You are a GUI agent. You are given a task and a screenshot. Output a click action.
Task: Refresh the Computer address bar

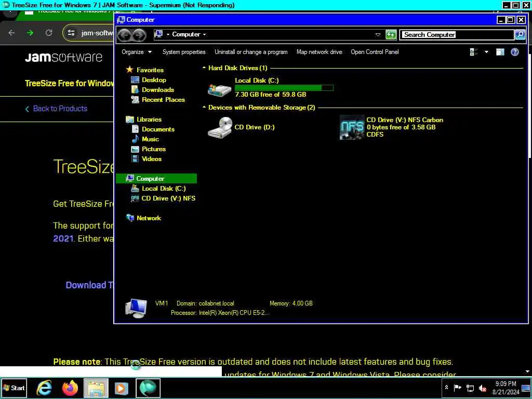click(391, 34)
